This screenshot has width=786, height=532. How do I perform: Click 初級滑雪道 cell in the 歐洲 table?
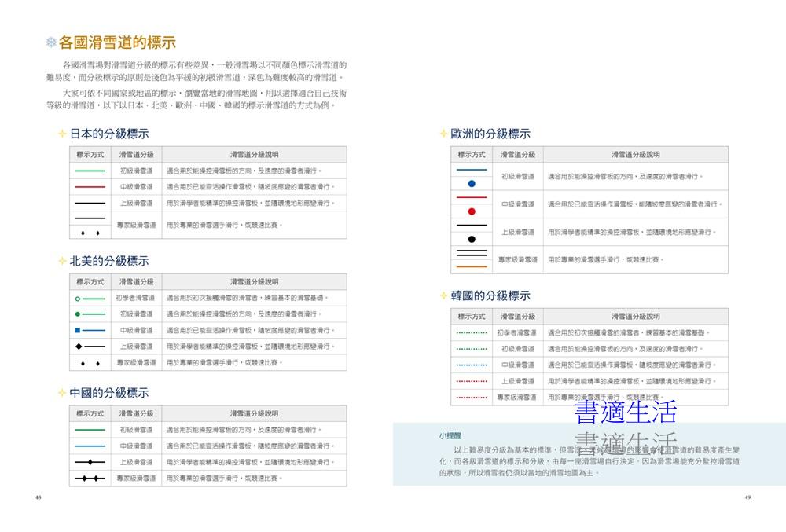pos(518,176)
